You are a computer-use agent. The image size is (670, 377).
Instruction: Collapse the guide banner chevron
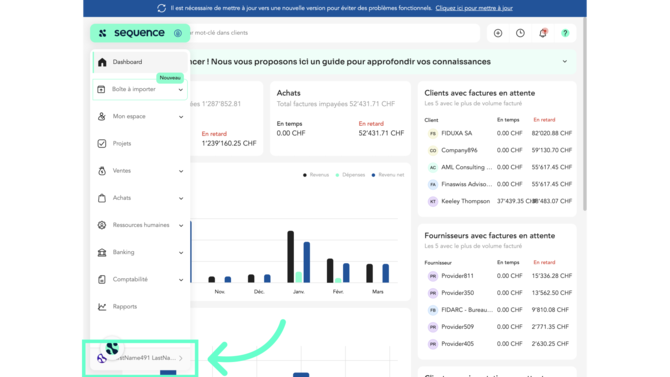[564, 62]
